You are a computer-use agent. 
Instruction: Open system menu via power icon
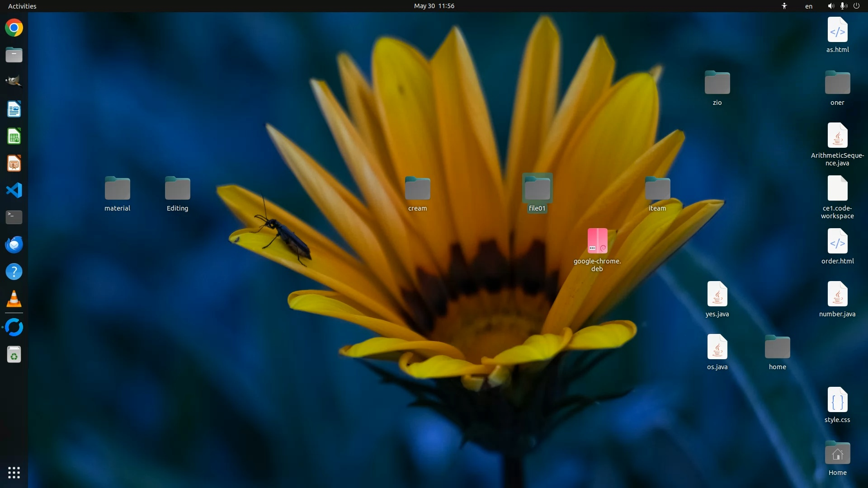pos(856,6)
